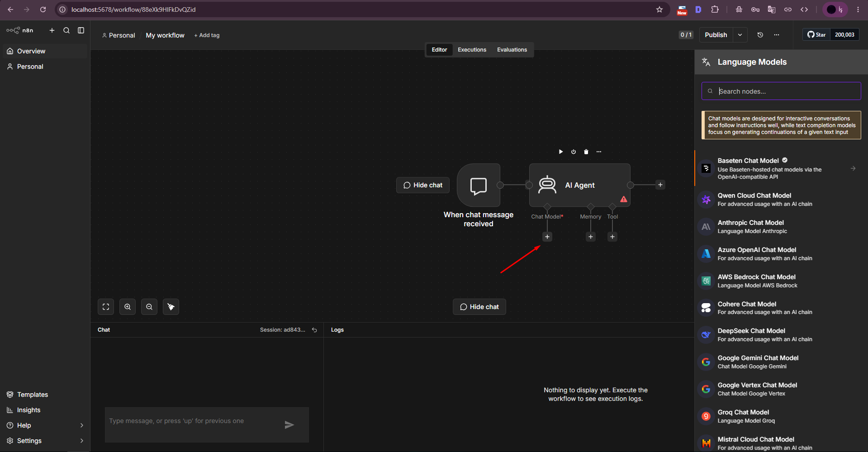868x452 pixels.
Task: Click the tidy up nodes icon
Action: click(x=171, y=307)
